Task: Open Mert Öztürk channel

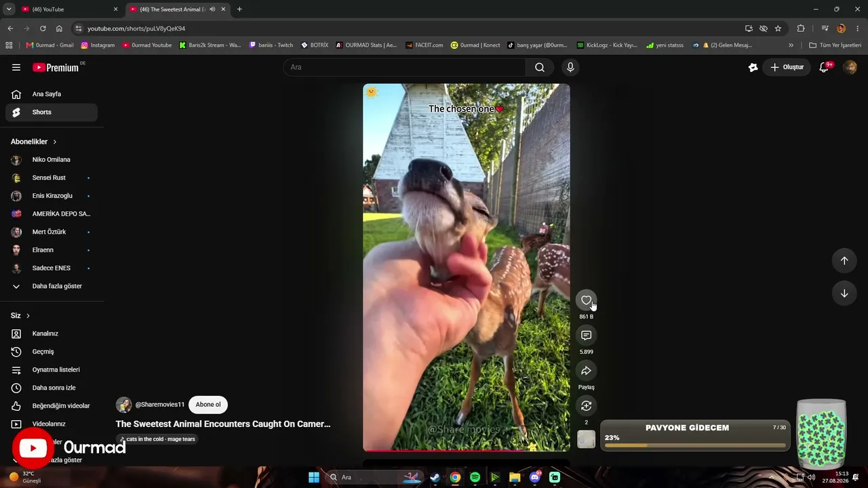Action: [52, 232]
